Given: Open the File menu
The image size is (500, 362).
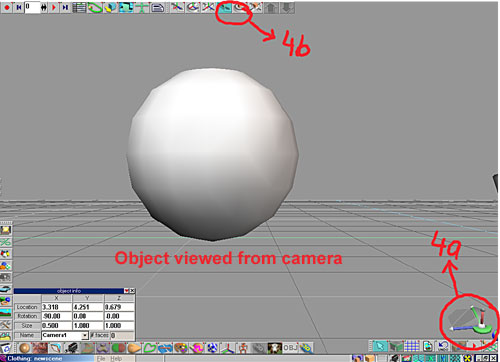Looking at the screenshot, I should point(101,359).
